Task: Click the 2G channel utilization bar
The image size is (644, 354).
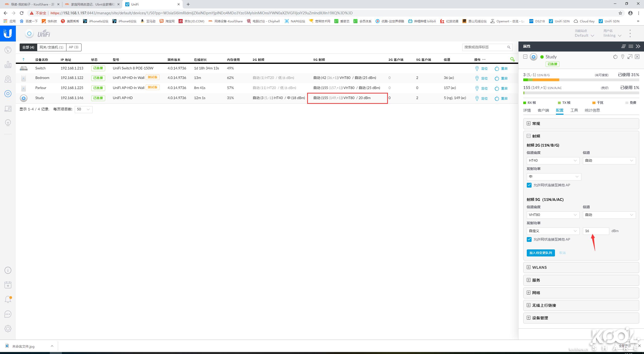Action: 581,80
